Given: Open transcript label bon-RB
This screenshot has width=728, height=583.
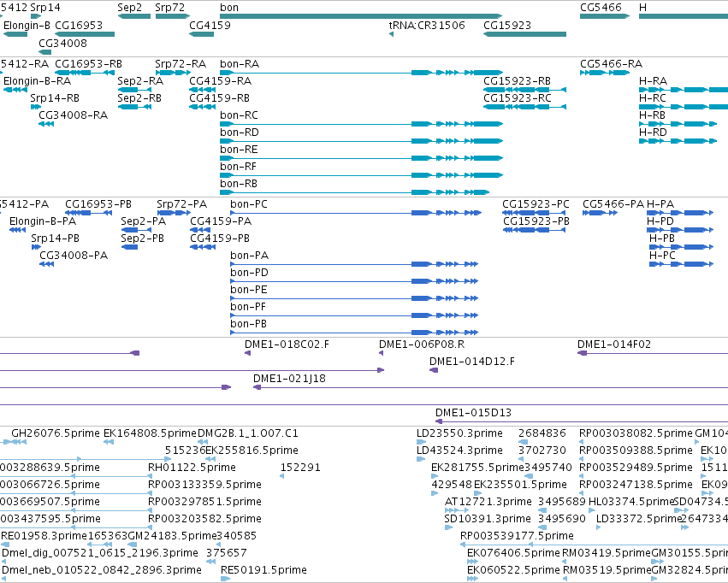Looking at the screenshot, I should click(x=239, y=184).
